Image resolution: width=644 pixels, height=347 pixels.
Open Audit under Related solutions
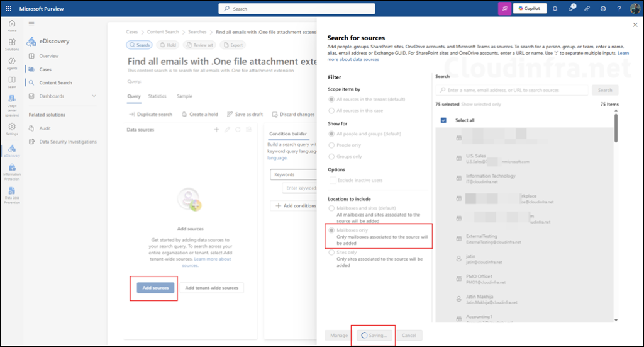(45, 128)
